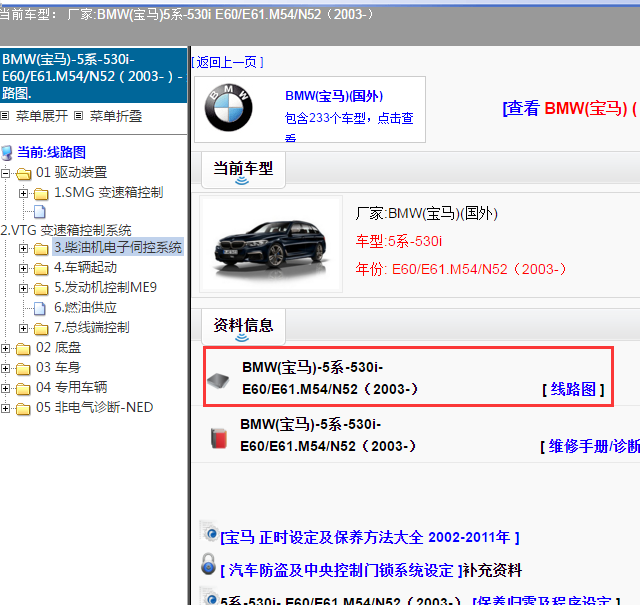The image size is (640, 605).
Task: Click the 菜单折叠 list icon
Action: click(78, 116)
